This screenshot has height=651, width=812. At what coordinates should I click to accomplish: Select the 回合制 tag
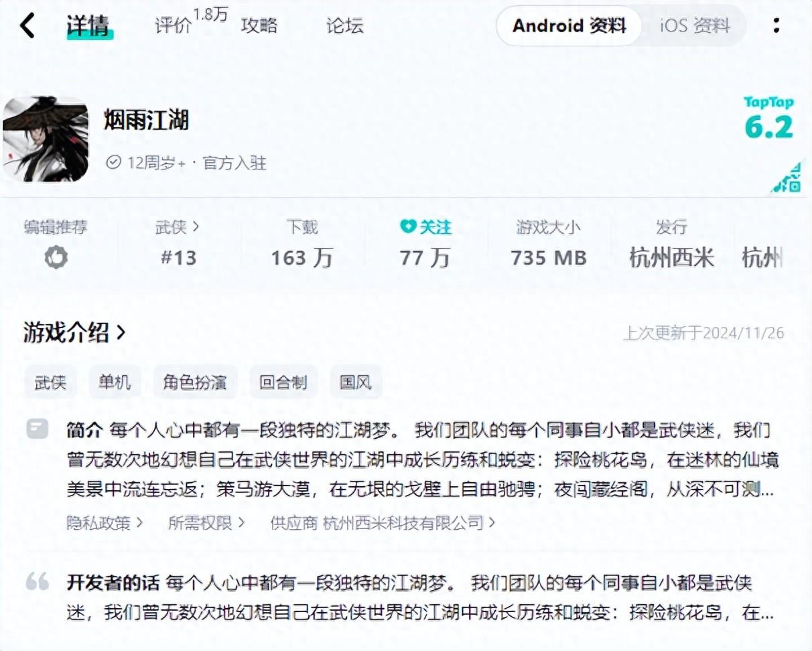tap(283, 382)
